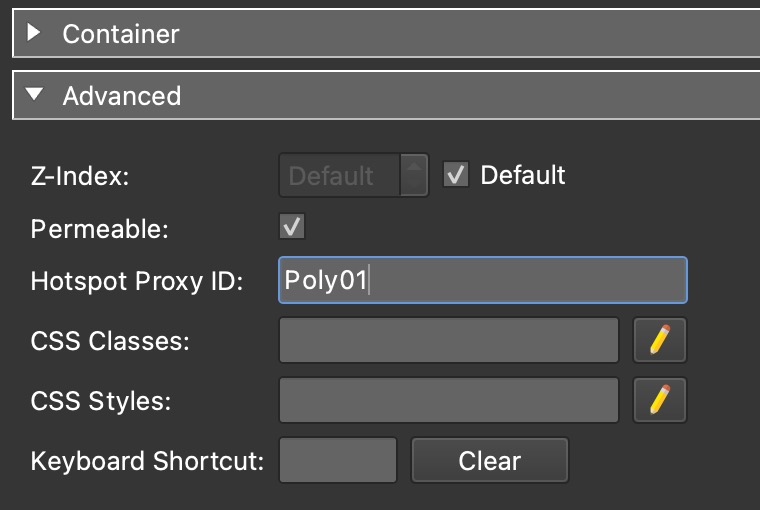Click the CSS Classes input field
Image resolution: width=760 pixels, height=510 pixels.
[448, 341]
